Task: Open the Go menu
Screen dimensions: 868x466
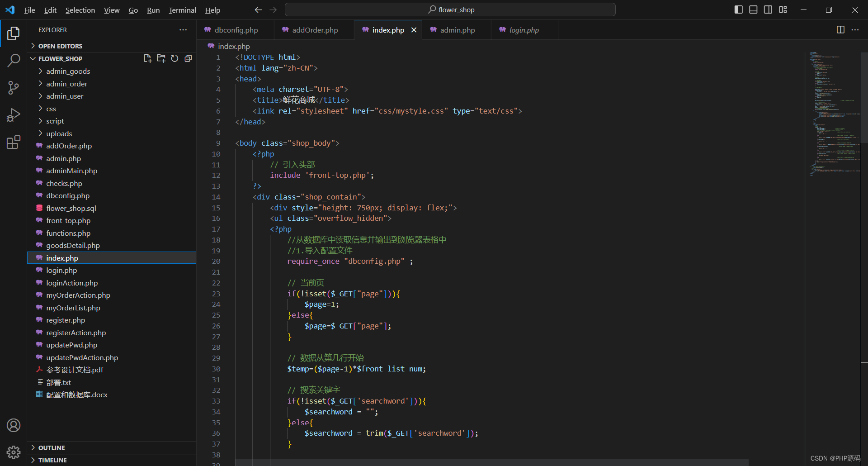Action: pos(133,10)
